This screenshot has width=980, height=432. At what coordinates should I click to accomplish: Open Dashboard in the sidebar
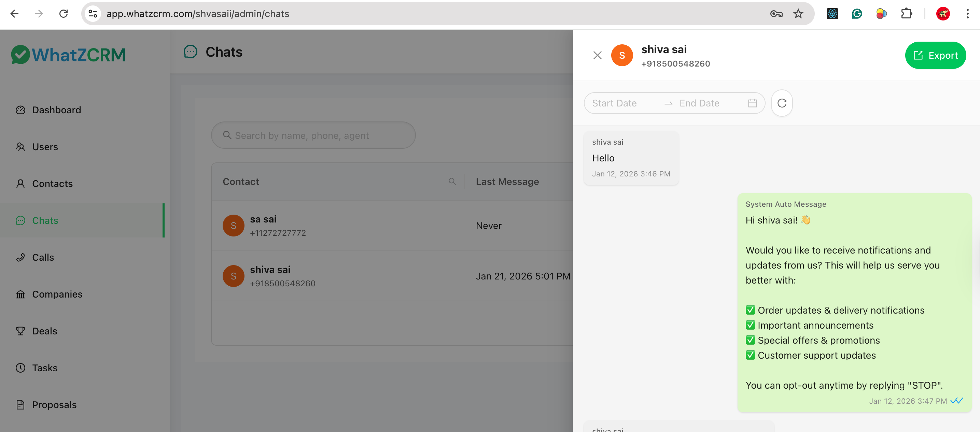[56, 110]
